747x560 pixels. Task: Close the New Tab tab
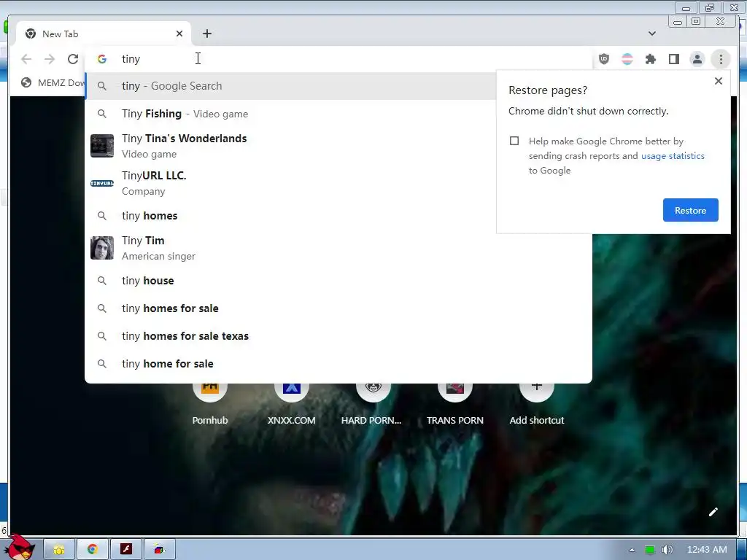click(179, 34)
